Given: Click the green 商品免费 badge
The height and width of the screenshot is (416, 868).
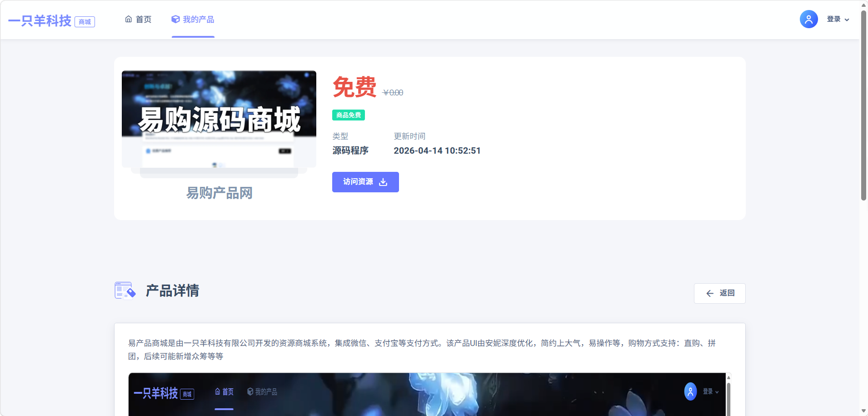Looking at the screenshot, I should 349,115.
